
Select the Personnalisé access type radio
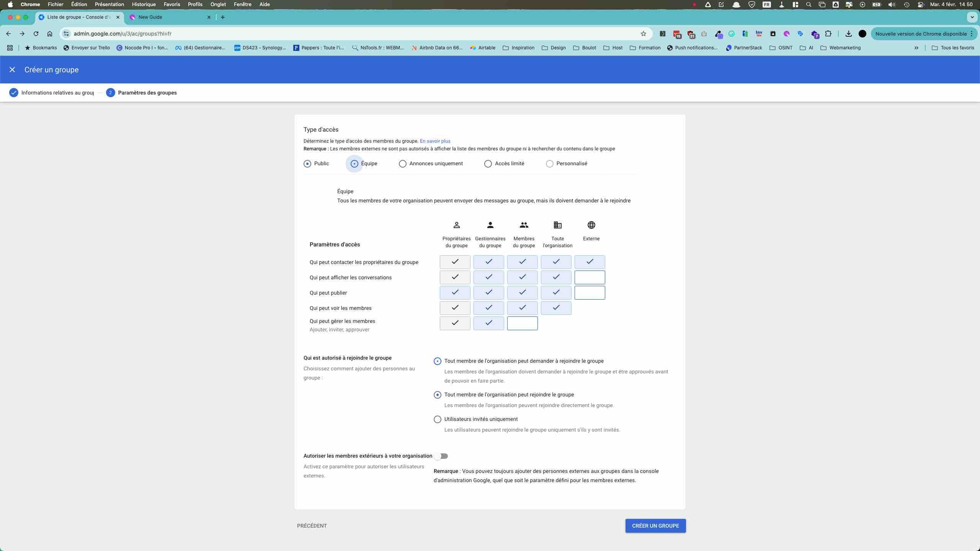550,163
